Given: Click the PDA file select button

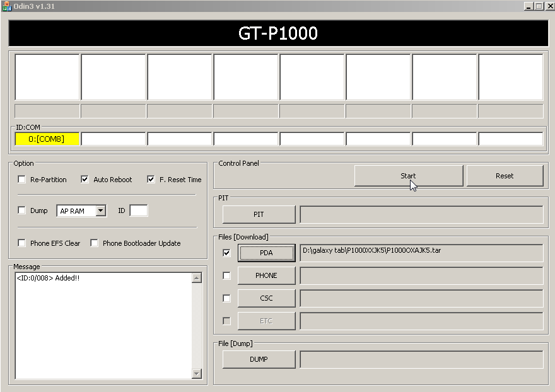Looking at the screenshot, I should pyautogui.click(x=267, y=253).
